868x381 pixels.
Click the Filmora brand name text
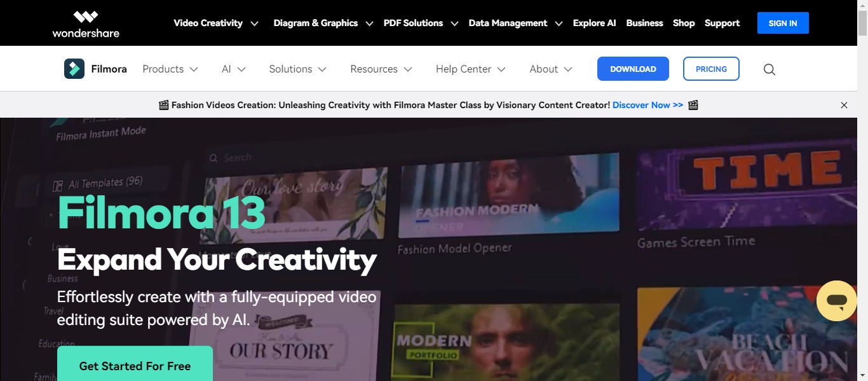109,69
